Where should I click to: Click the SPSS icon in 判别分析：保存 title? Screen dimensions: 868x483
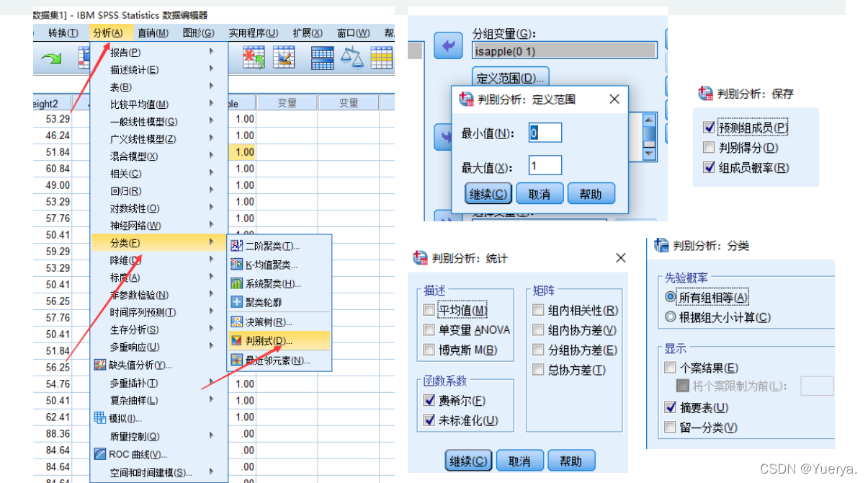[x=705, y=94]
